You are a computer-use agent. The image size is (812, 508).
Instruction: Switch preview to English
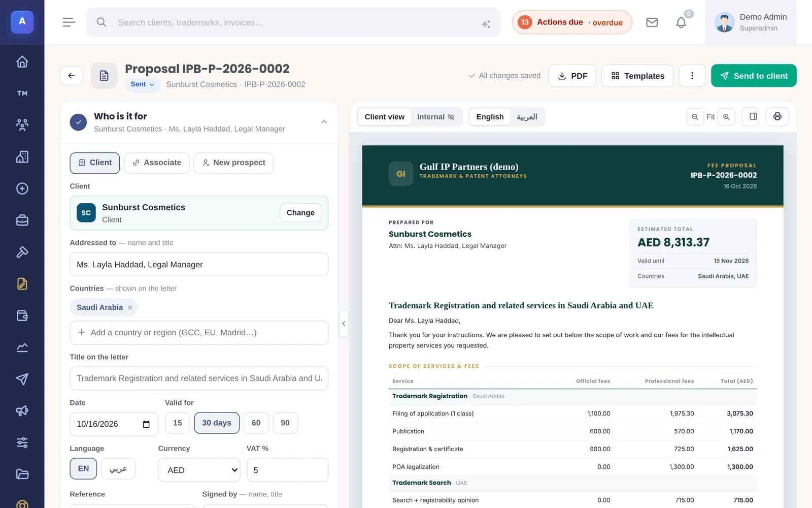coord(490,117)
